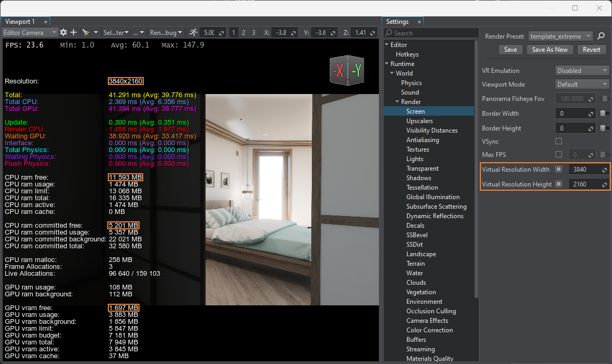This screenshot has width=612, height=364.
Task: Open the Sel...ter dropdown in viewport toolbar
Action: [x=116, y=32]
